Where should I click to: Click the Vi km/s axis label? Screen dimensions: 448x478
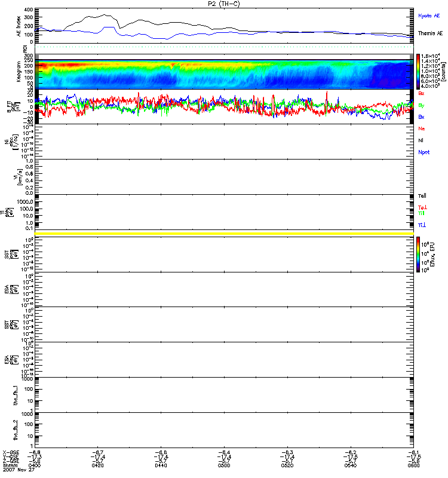coord(20,177)
